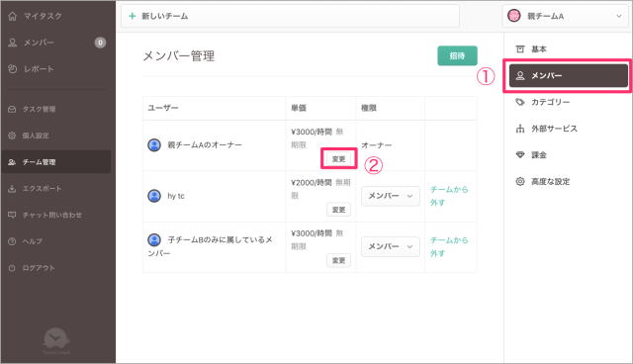Viewport: 633px width, 364px height.
Task: Click the person icon in right panel メンバー
Action: tap(520, 75)
